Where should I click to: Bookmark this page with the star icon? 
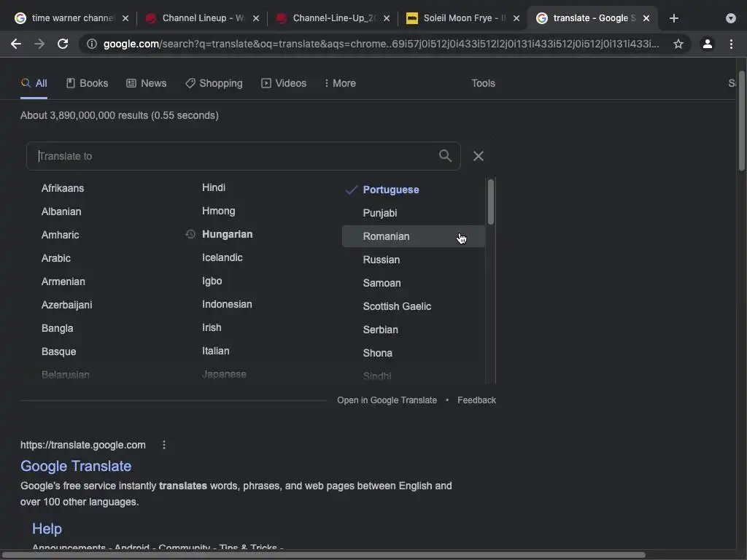click(x=678, y=44)
